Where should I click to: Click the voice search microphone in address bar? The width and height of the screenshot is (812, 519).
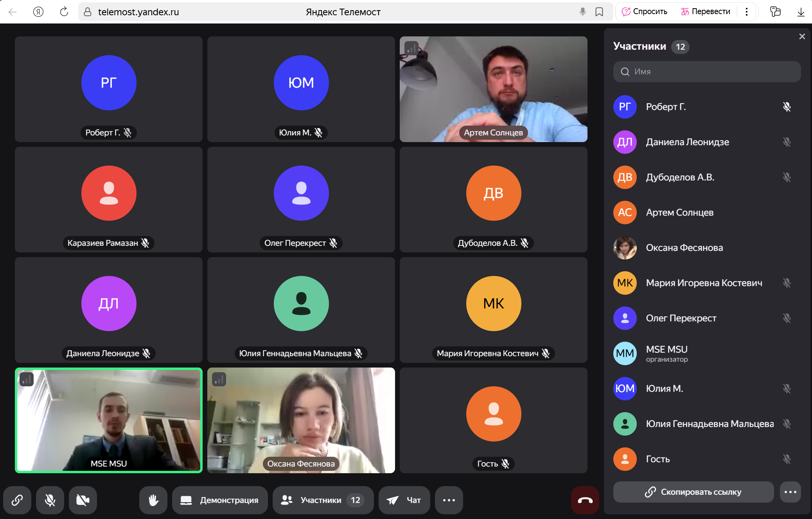[x=582, y=12]
